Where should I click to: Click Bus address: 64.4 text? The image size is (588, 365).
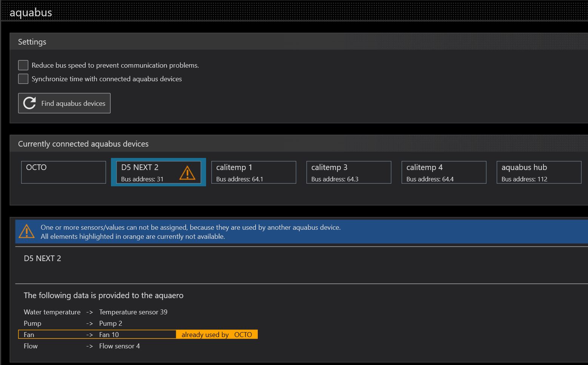tap(430, 179)
